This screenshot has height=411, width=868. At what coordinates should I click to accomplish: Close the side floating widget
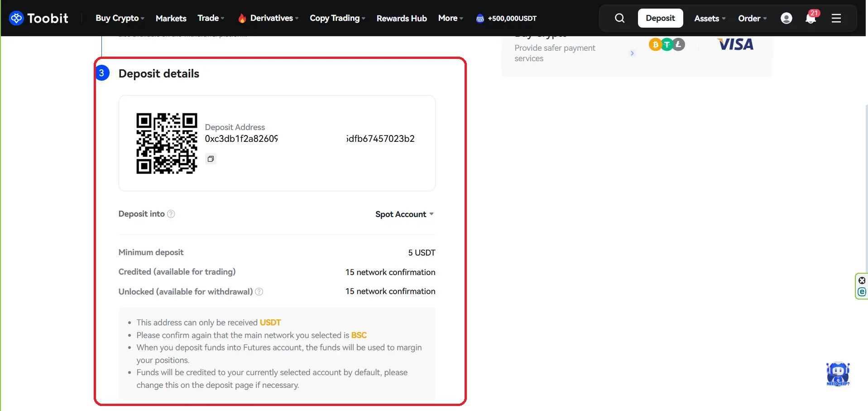tap(862, 280)
